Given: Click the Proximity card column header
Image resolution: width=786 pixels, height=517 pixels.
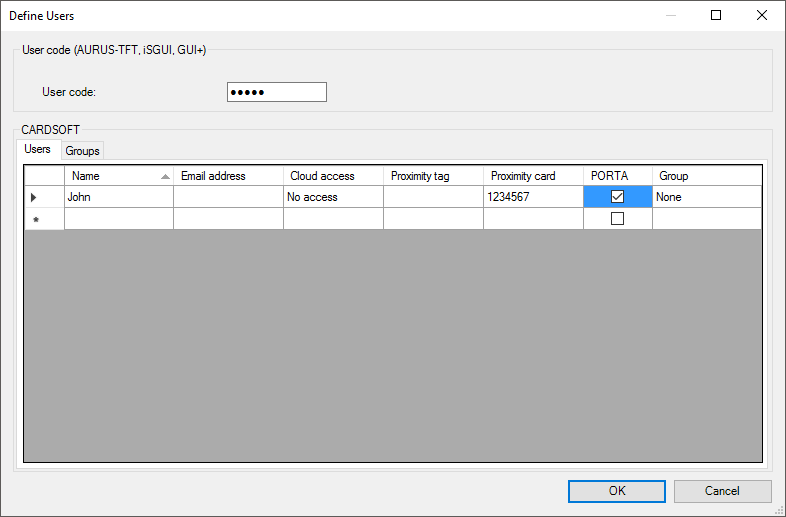Looking at the screenshot, I should pyautogui.click(x=533, y=176).
